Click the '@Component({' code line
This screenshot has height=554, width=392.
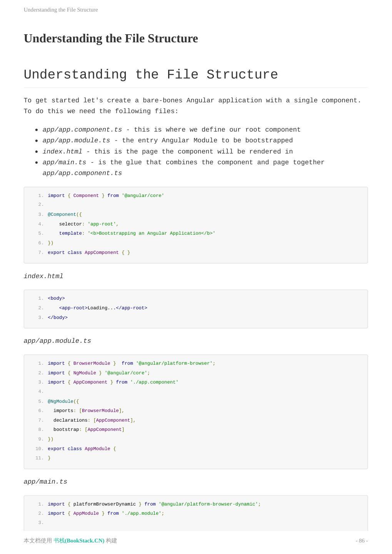[x=65, y=214]
